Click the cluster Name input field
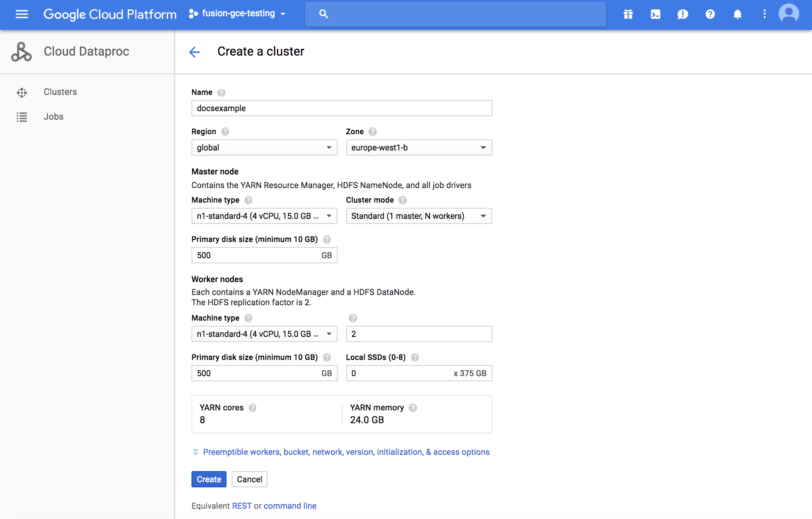The width and height of the screenshot is (812, 519). coord(341,108)
